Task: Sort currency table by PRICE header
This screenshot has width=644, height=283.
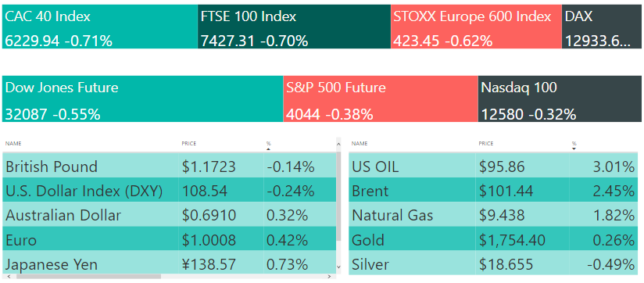Action: (x=189, y=144)
